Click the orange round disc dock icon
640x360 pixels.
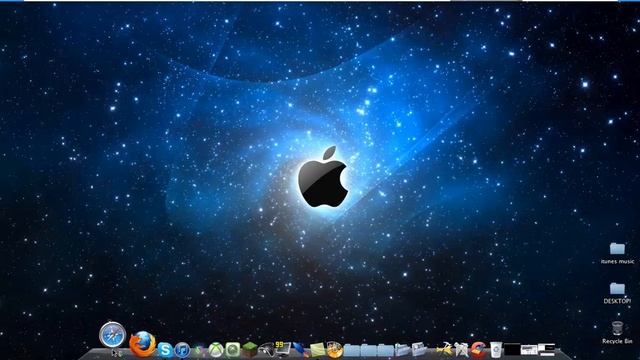pos(334,349)
